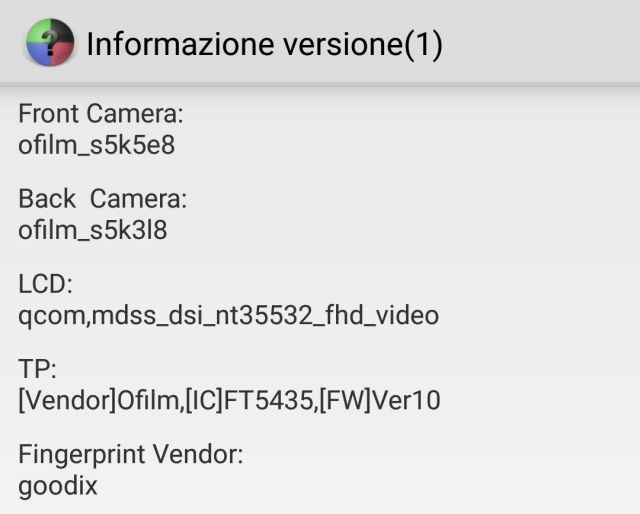Click the [FW]Ver10 text in TP entry
640x514 pixels.
tap(380, 401)
